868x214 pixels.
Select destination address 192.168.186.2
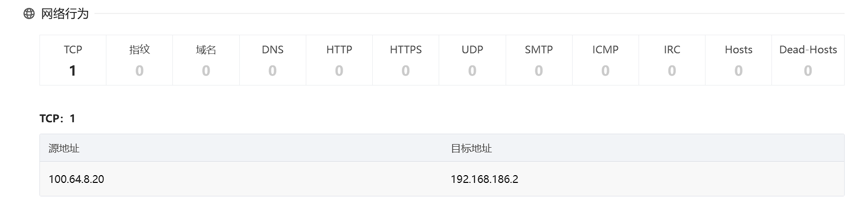[x=484, y=179]
